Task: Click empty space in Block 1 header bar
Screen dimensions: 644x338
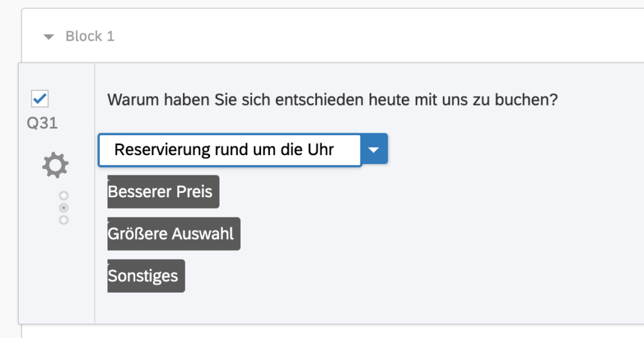Action: point(370,36)
